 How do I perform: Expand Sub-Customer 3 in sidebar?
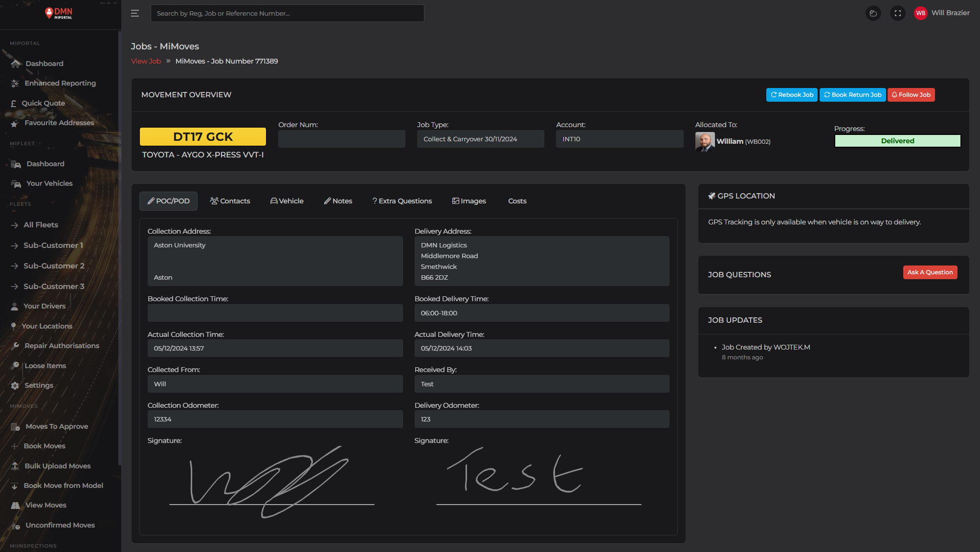click(54, 287)
